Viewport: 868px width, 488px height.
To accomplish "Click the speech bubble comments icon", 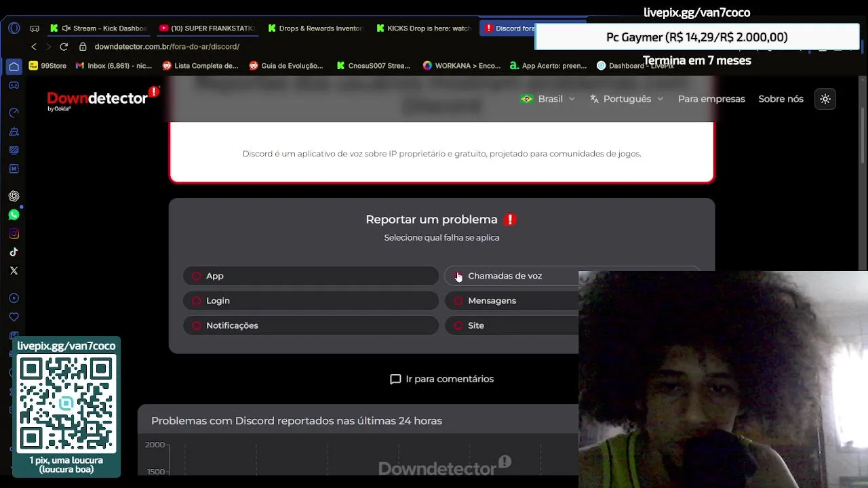I will (x=395, y=379).
